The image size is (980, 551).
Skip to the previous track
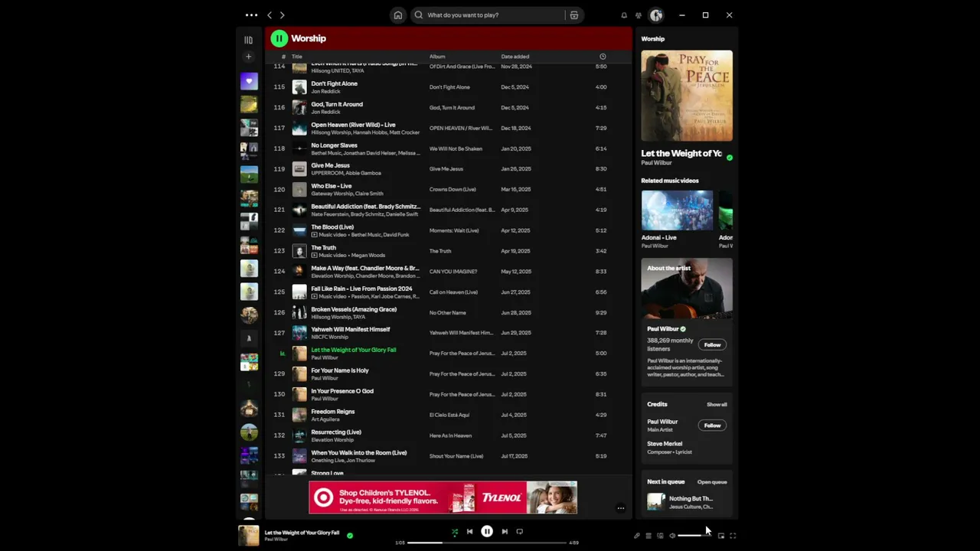pos(469,532)
